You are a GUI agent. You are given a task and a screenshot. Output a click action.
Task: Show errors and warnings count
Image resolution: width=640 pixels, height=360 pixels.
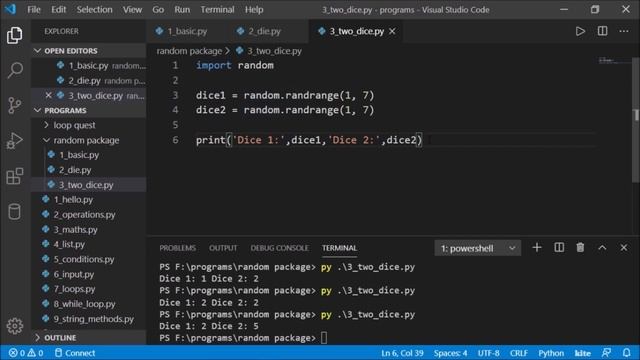coord(26,353)
